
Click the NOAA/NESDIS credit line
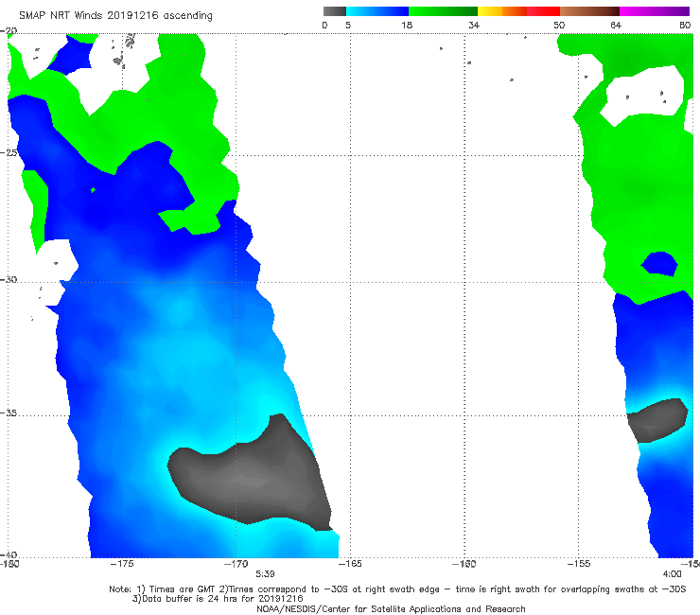tap(391, 608)
